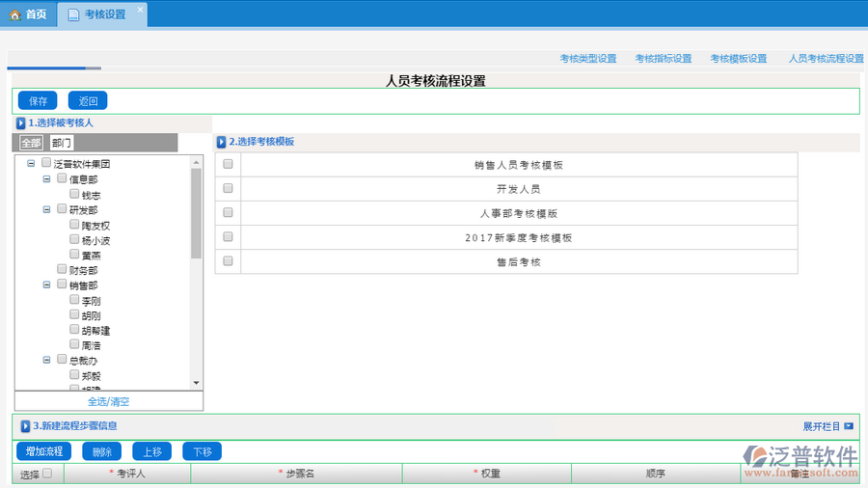Click arrow icon beside 1.选择被考核人
The width and height of the screenshot is (868, 488).
point(20,123)
